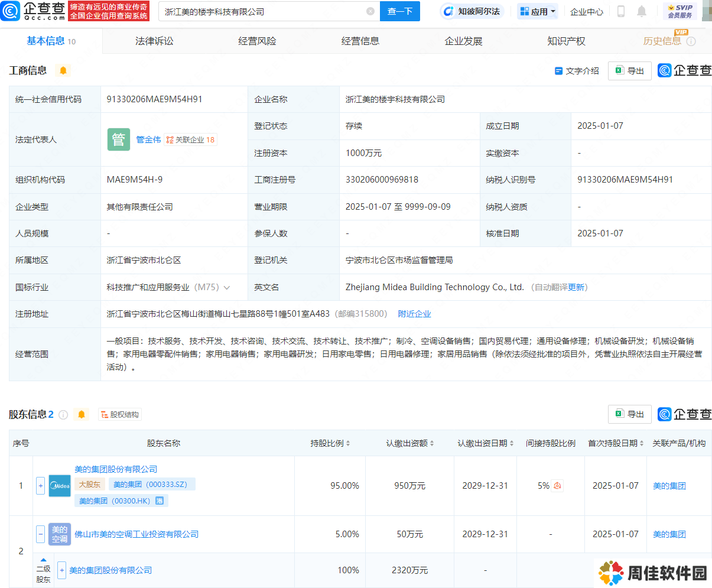Export shareholder info with 导出 button

pos(630,414)
